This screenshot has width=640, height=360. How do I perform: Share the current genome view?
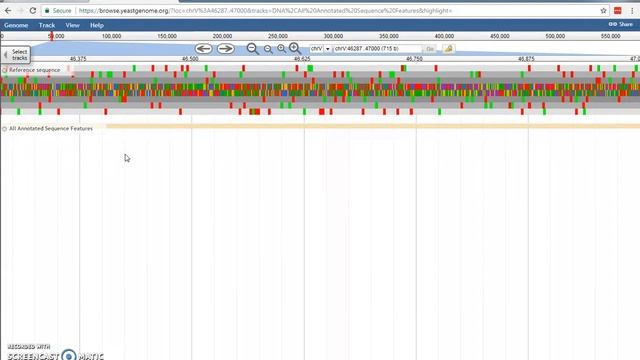click(620, 24)
